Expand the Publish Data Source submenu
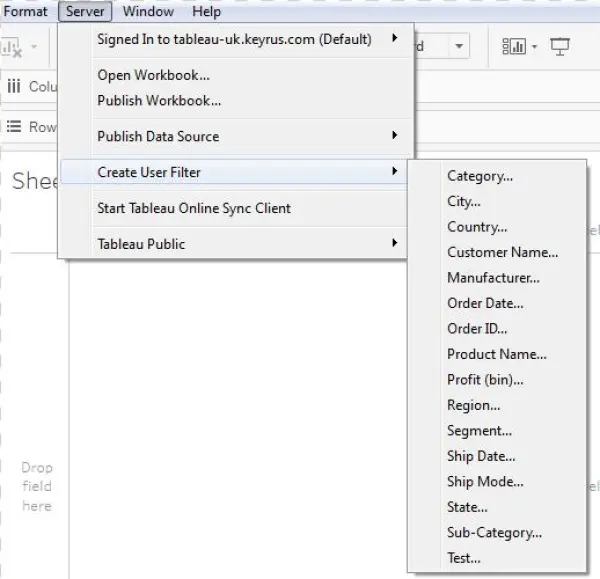Image resolution: width=600 pixels, height=579 pixels. (x=233, y=136)
